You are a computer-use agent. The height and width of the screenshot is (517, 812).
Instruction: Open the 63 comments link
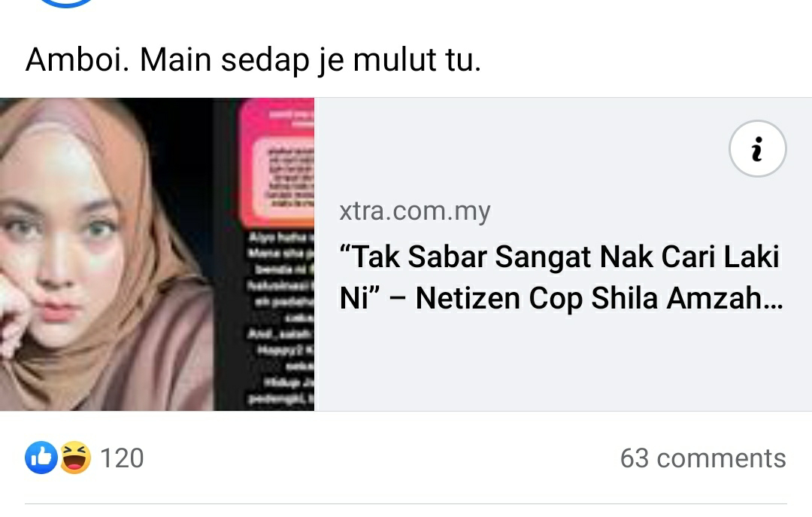(703, 458)
